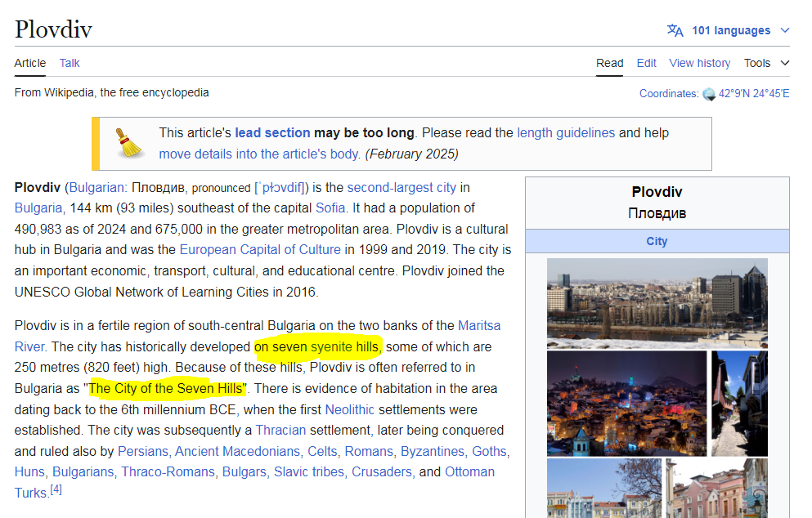Open coordinates 42°9′N 24°45′E link
Viewport: 812px width, 518px height.
754,94
